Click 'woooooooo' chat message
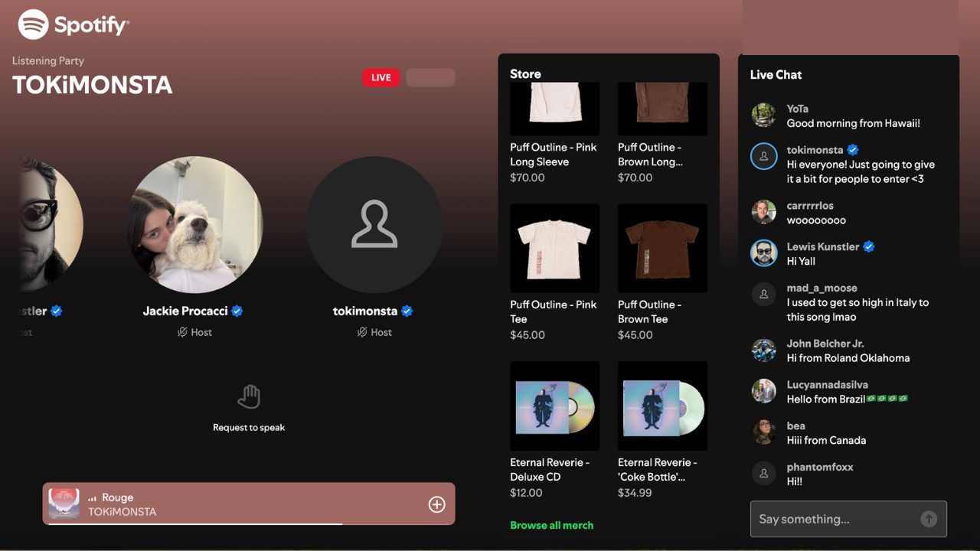Image resolution: width=980 pixels, height=551 pixels. (816, 220)
